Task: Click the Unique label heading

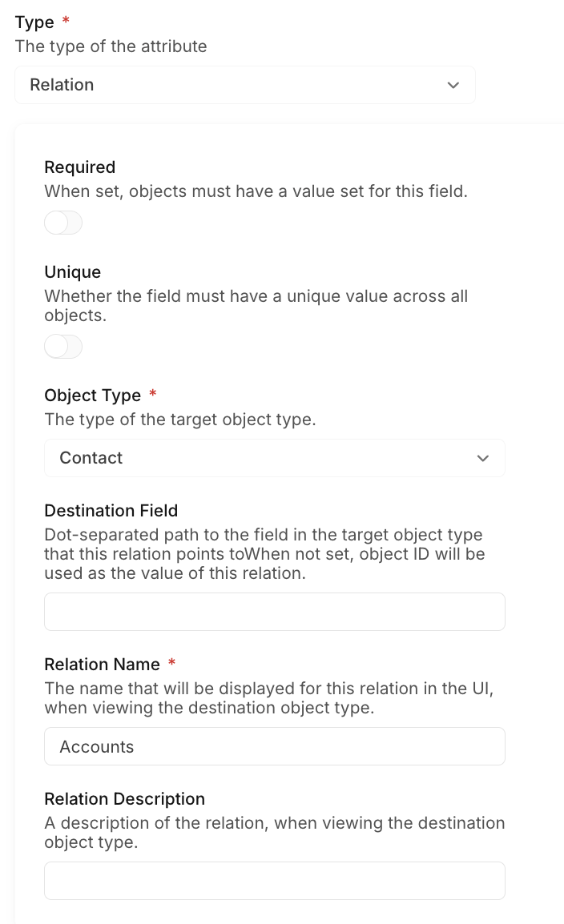Action: pyautogui.click(x=72, y=272)
